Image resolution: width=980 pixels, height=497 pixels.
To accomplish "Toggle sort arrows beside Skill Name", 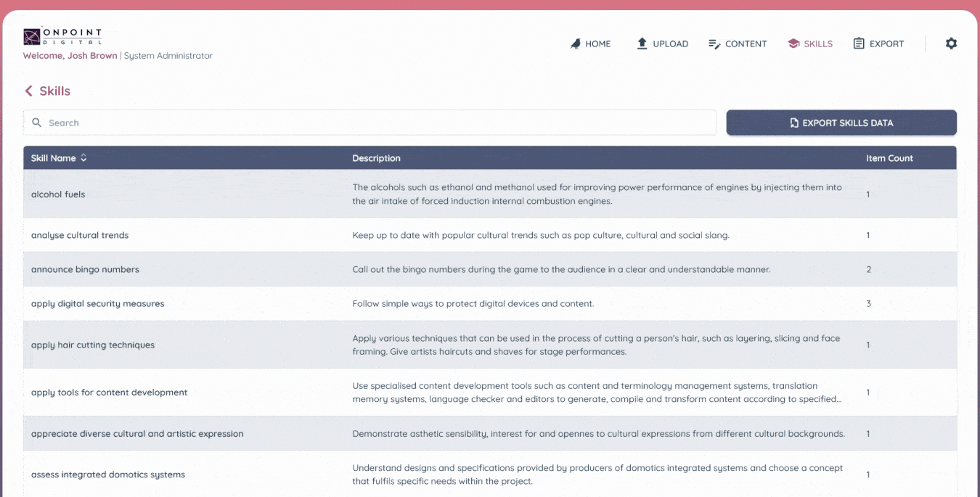I will 83,158.
